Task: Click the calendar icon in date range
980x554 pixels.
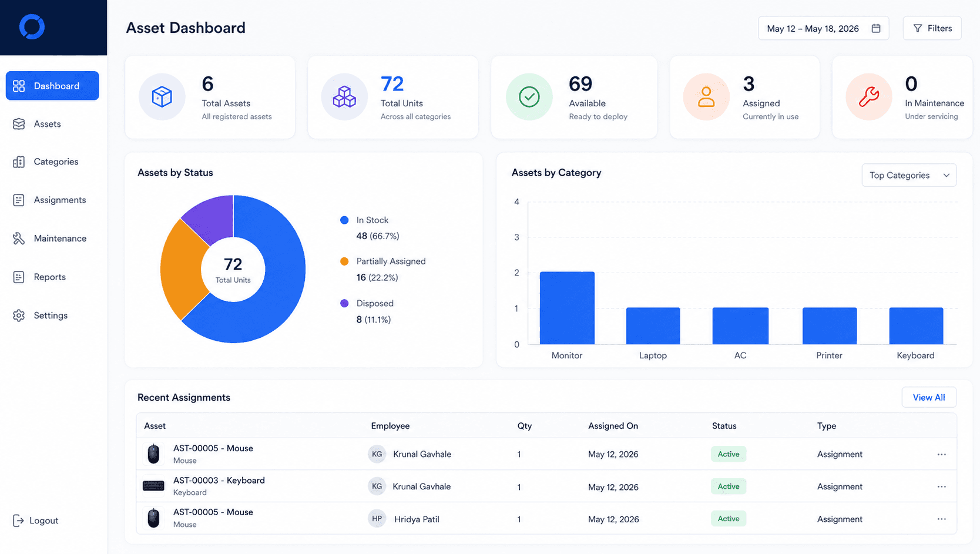Action: pos(876,28)
